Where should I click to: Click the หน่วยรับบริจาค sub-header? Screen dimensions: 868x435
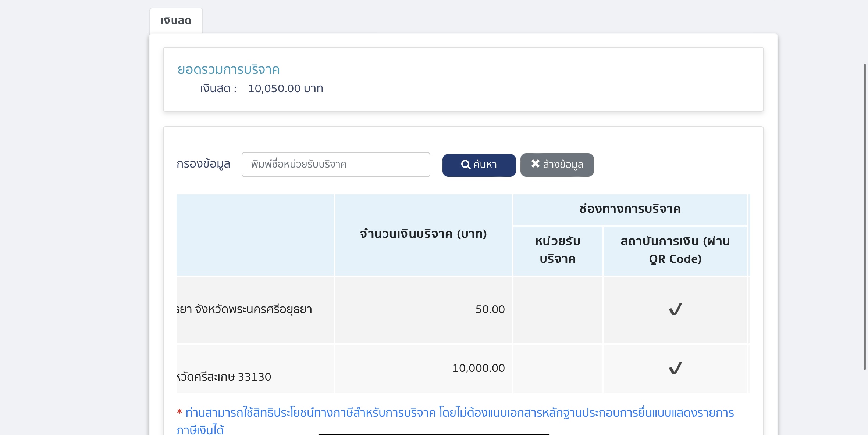(x=557, y=250)
